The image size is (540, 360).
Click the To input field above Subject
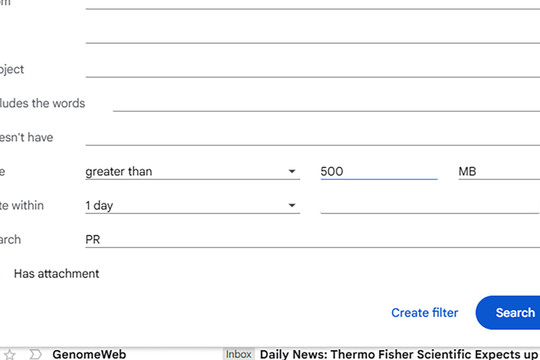pos(312,35)
